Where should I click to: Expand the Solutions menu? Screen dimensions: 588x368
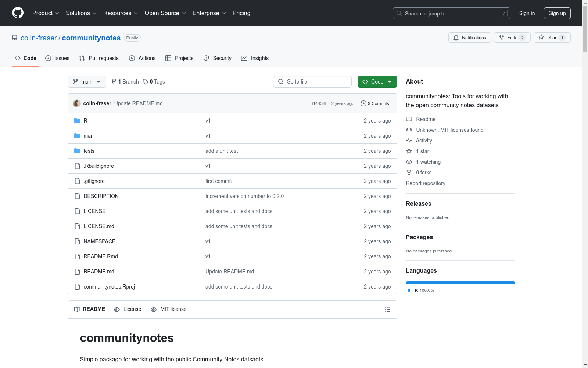(x=81, y=13)
